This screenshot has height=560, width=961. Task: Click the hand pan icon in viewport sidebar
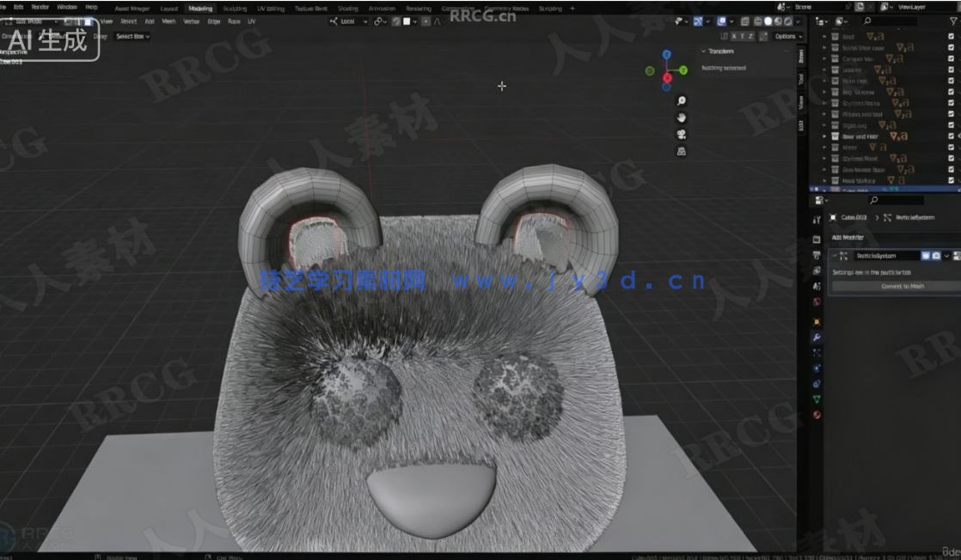pyautogui.click(x=682, y=119)
